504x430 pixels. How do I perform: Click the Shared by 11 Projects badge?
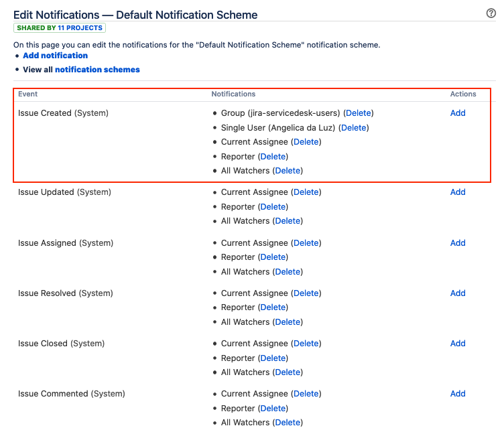60,28
